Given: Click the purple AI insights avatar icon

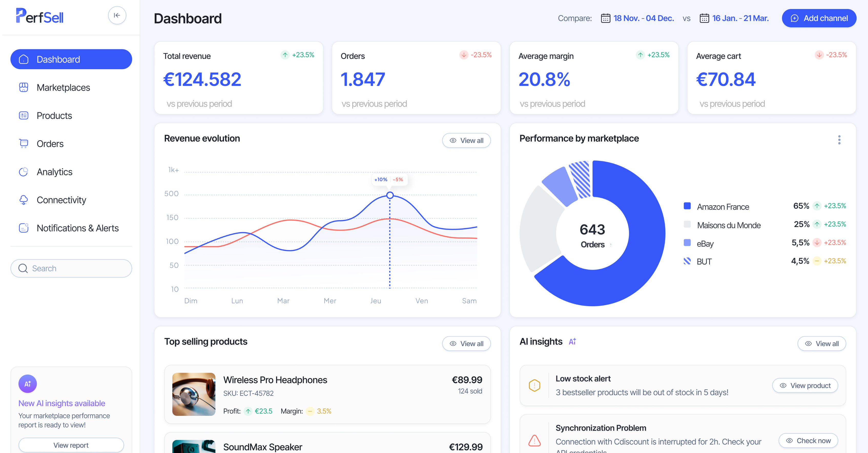Looking at the screenshot, I should [28, 384].
